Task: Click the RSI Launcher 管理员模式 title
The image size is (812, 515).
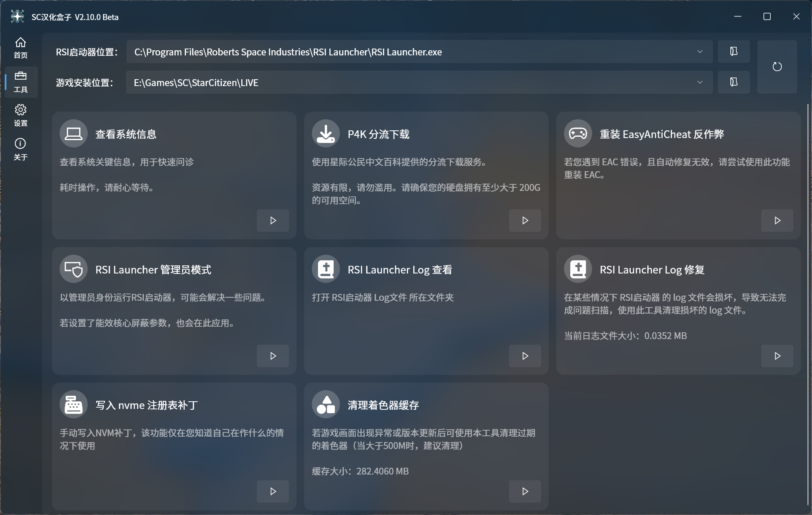Action: coord(153,270)
